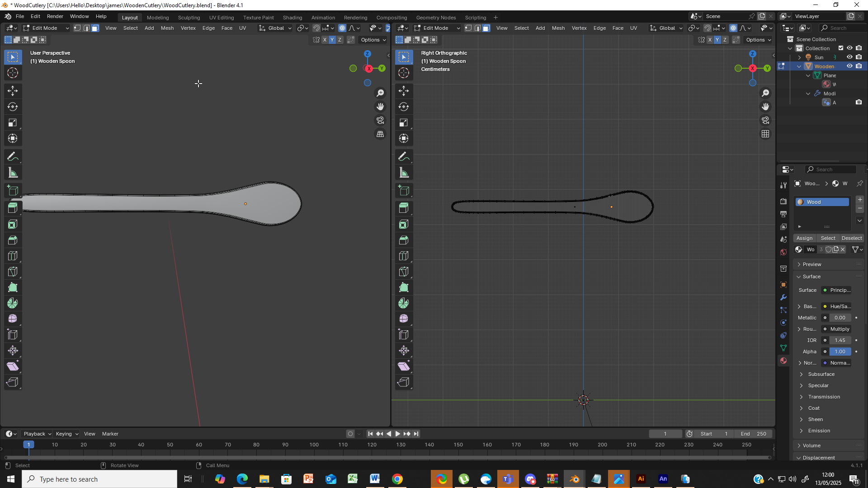Pick the Measure tool in left viewport

point(13,173)
